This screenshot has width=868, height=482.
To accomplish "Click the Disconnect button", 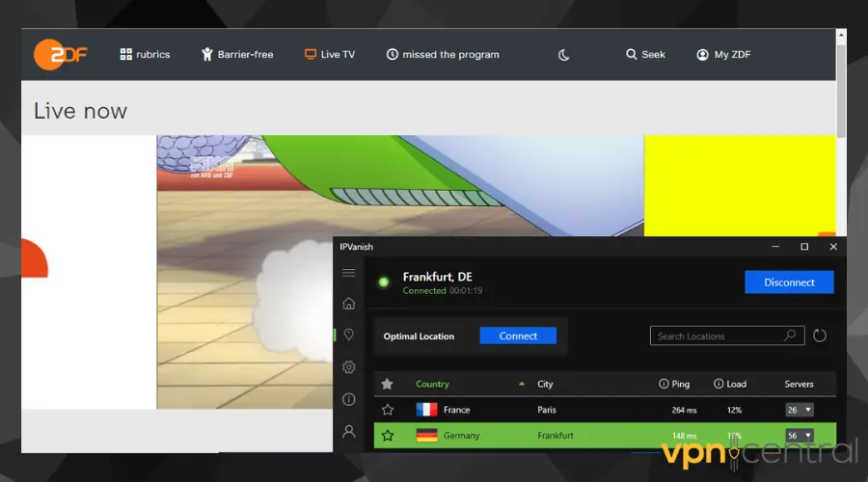I will point(789,282).
